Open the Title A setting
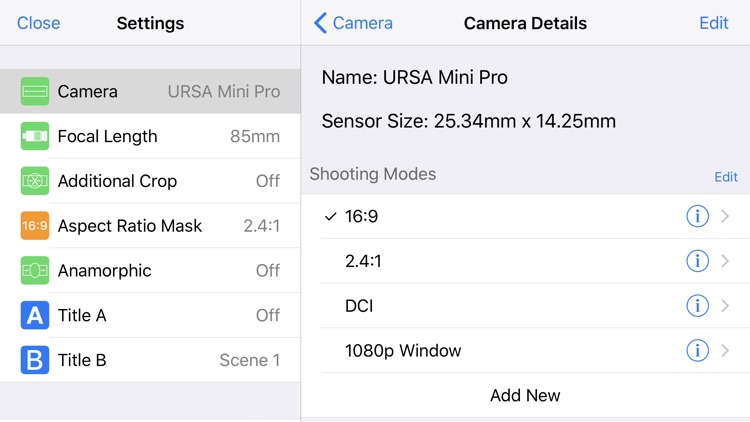 150,315
